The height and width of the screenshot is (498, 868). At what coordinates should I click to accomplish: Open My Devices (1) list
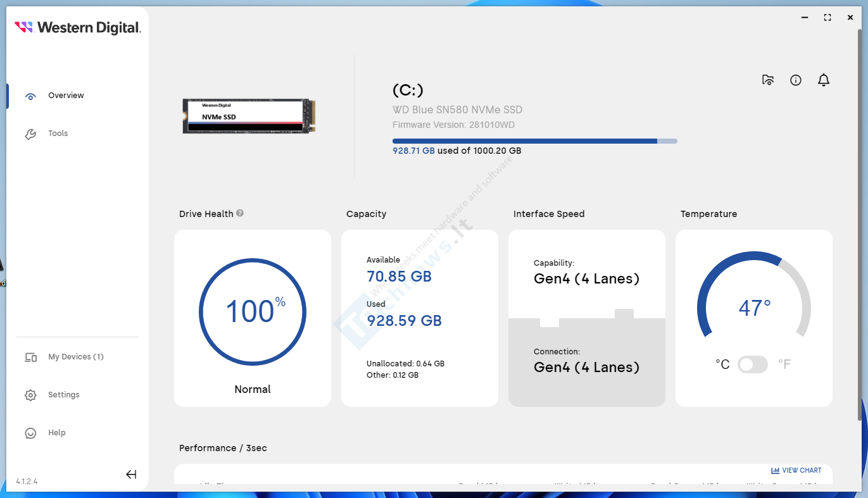pos(76,357)
